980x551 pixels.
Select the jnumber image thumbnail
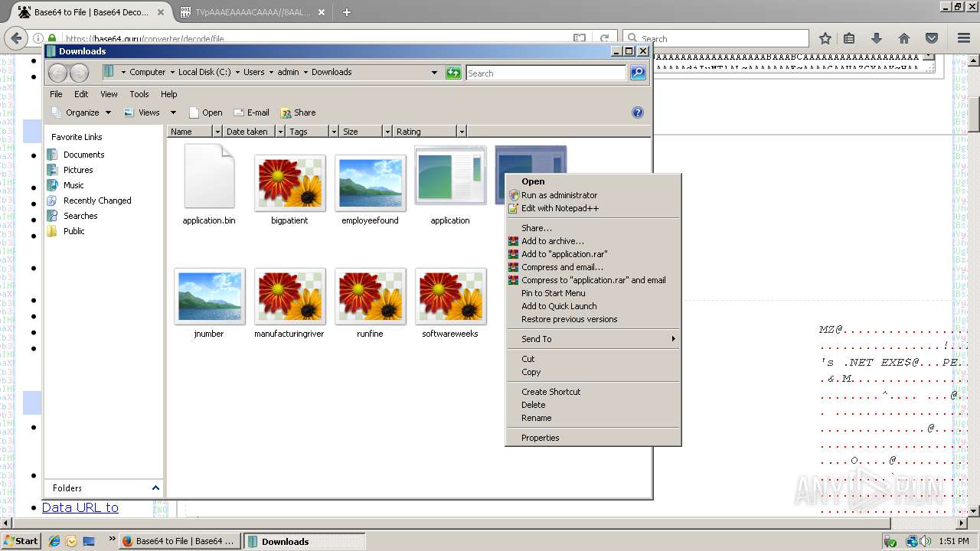point(209,296)
